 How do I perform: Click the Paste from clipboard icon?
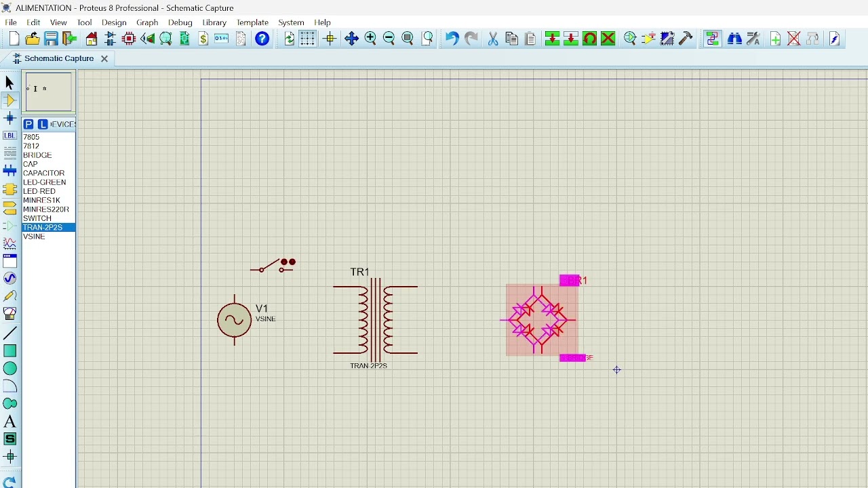click(530, 39)
